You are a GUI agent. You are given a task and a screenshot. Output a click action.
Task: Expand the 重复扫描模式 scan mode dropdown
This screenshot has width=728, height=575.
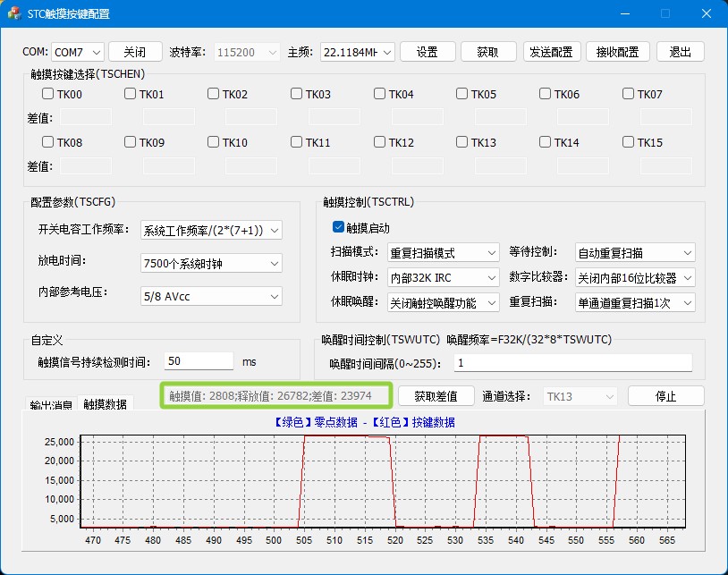click(444, 252)
